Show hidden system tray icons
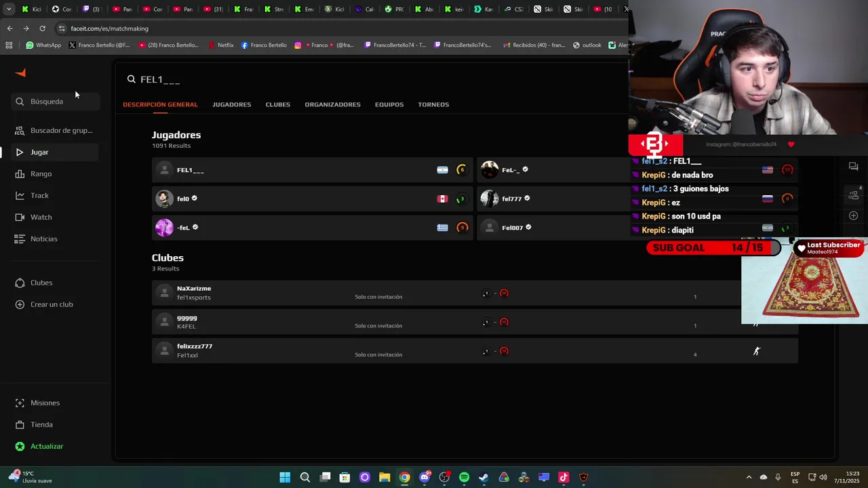868x488 pixels. tap(749, 477)
